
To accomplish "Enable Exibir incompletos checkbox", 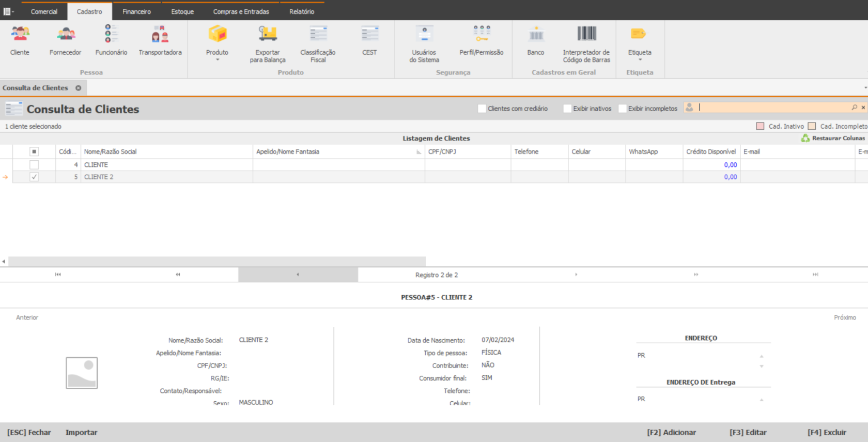I will (x=623, y=109).
